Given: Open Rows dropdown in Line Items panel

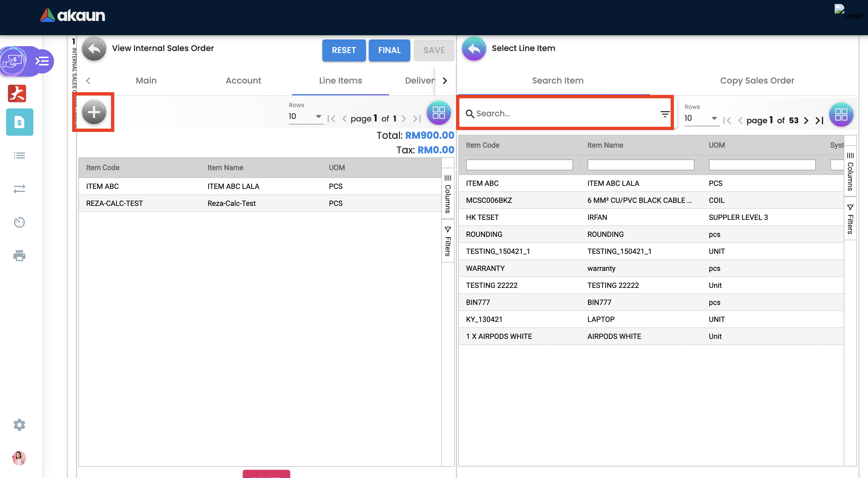Looking at the screenshot, I should 305,117.
